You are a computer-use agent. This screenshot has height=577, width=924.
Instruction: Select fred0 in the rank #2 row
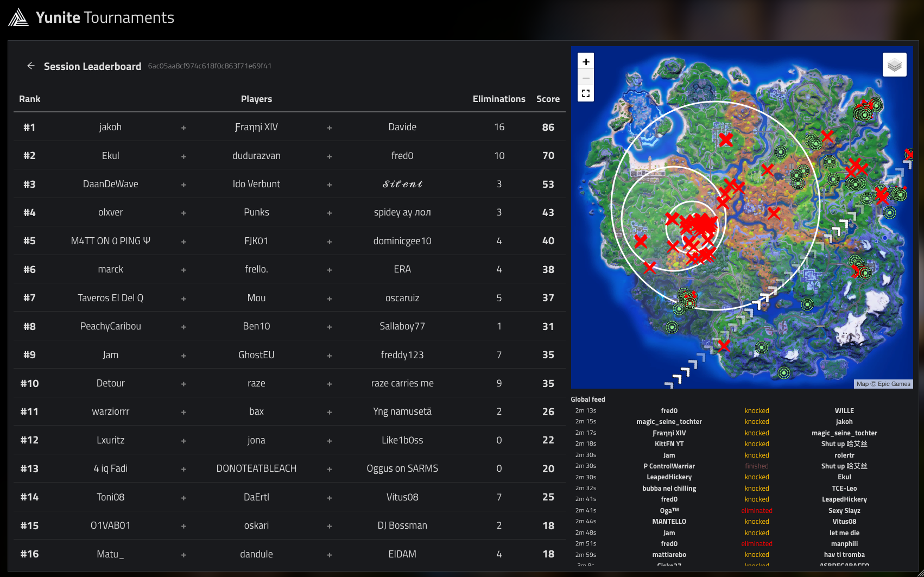[x=402, y=156]
